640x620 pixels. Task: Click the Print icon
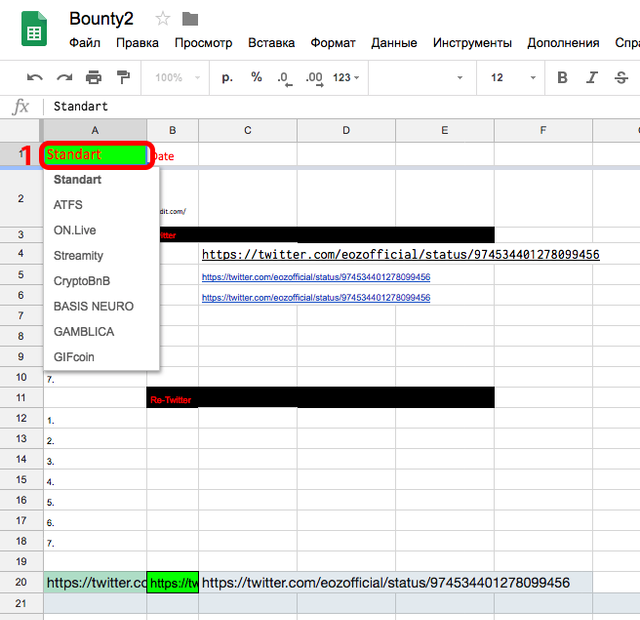coord(94,77)
